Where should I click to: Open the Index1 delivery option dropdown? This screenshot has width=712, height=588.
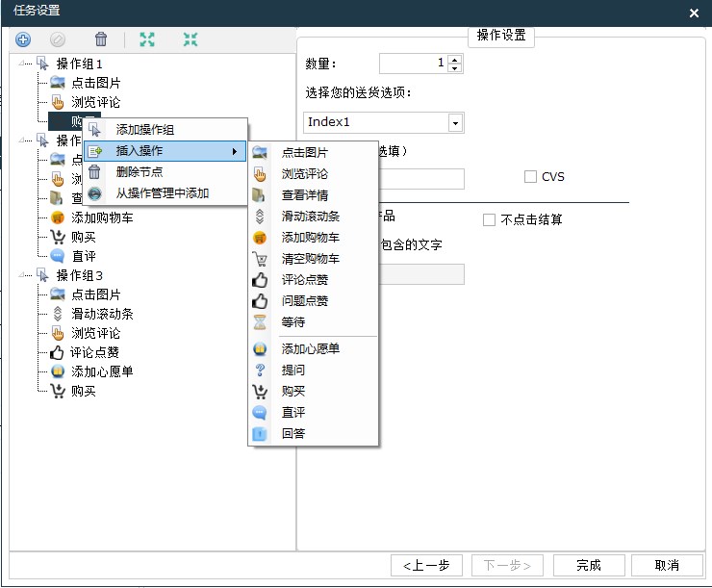[455, 122]
